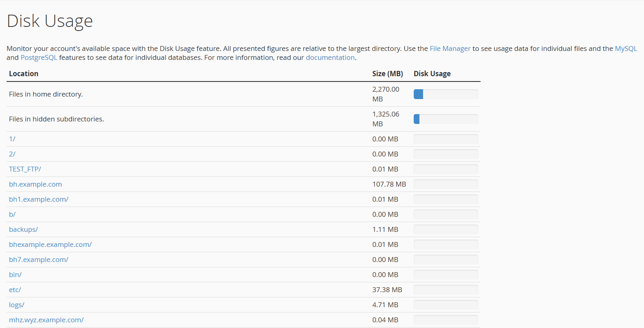
Task: Browse the TEST_FTP/ folder
Action: [25, 169]
